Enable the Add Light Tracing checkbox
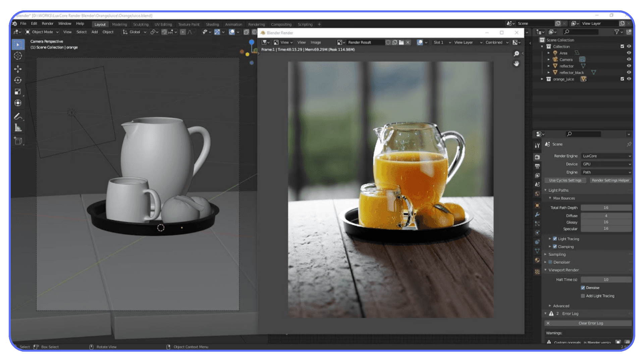Viewport: 644px width, 362px height. [583, 296]
